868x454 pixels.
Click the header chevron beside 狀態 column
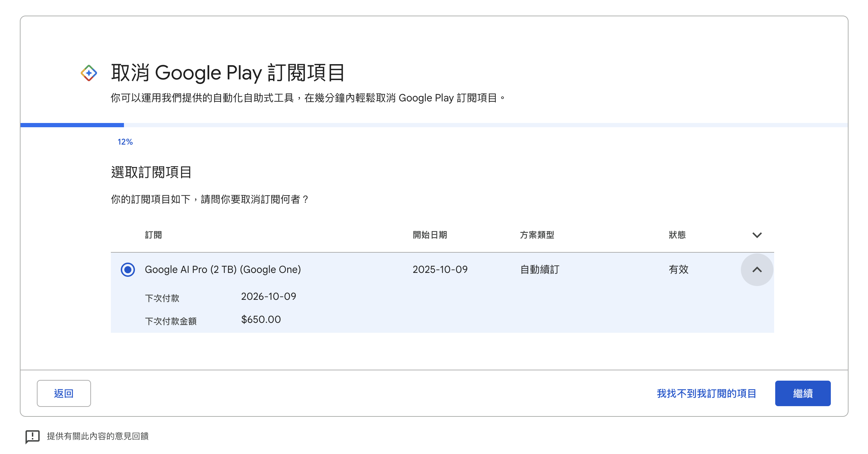click(x=757, y=235)
